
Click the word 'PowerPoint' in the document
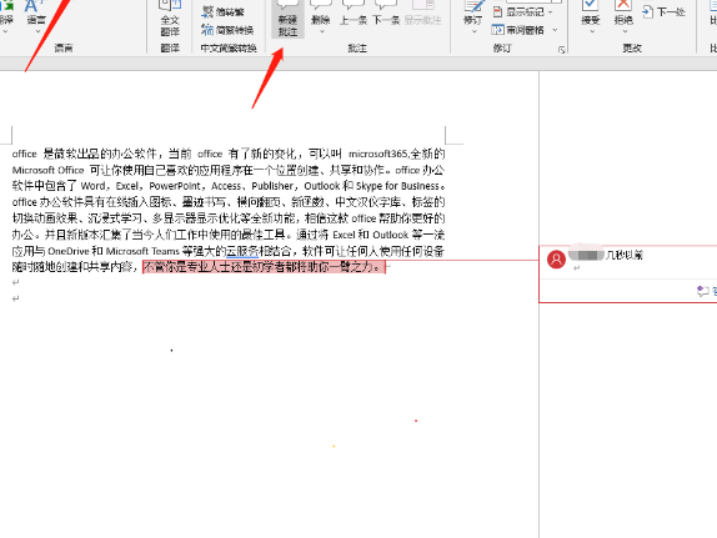tap(175, 186)
